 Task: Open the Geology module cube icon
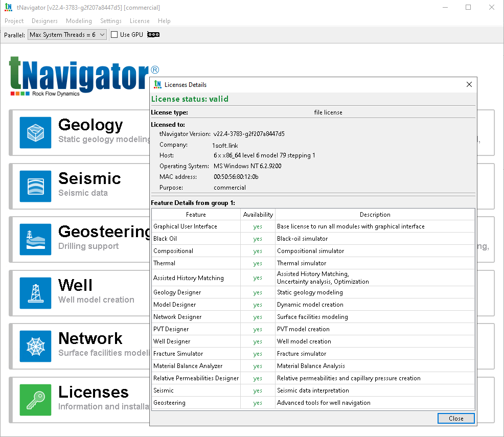click(x=35, y=133)
